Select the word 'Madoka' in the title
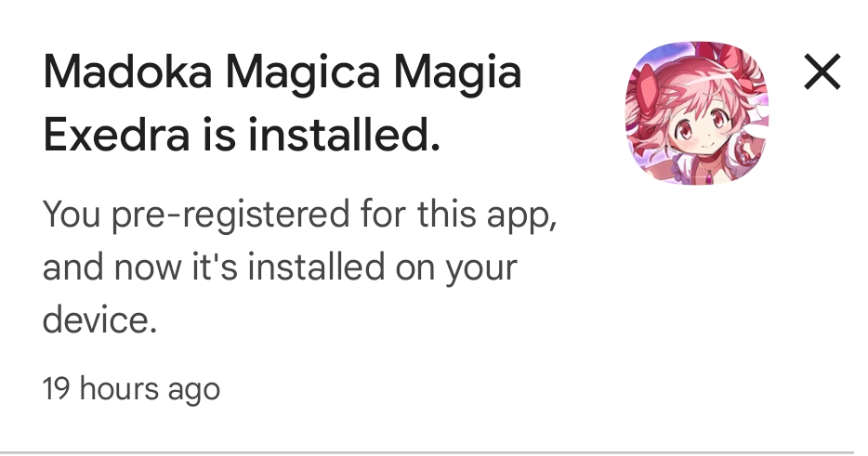The height and width of the screenshot is (456, 868). 127,73
